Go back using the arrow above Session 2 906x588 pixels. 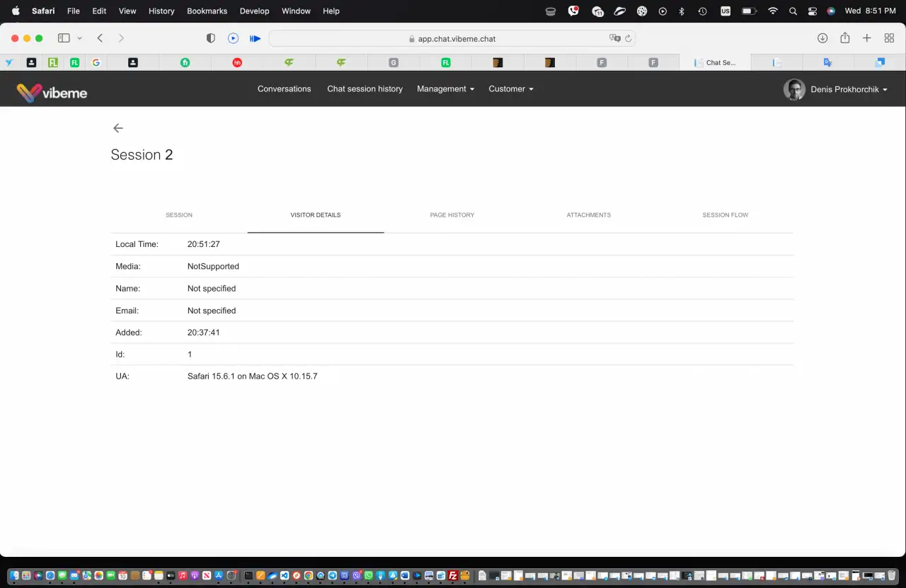pos(118,128)
